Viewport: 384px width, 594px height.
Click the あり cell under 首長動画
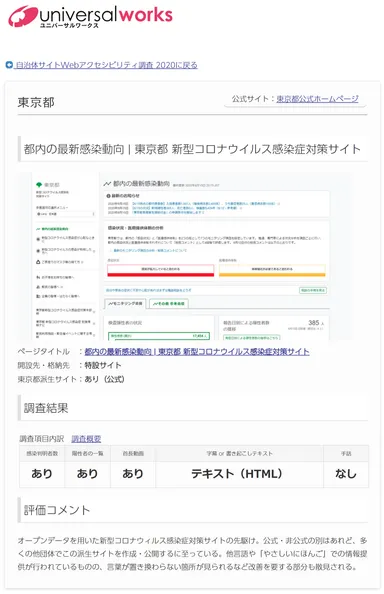[x=133, y=474]
